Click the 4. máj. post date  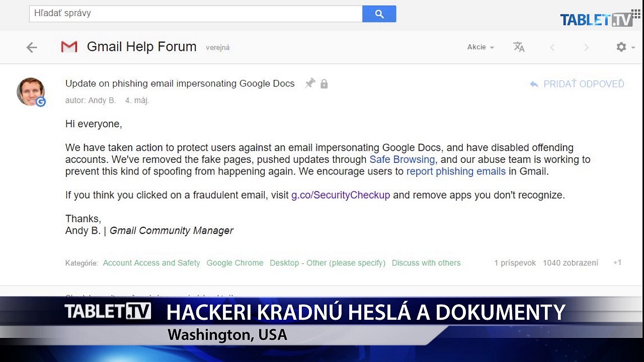(137, 101)
